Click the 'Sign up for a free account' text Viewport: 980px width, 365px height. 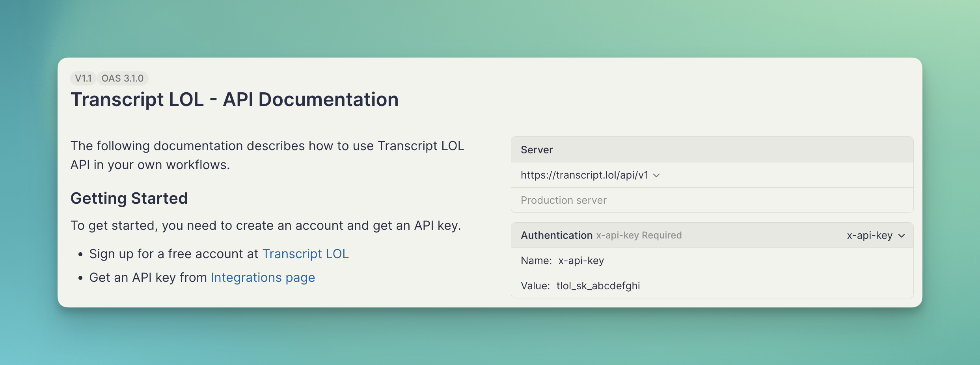pyautogui.click(x=173, y=254)
